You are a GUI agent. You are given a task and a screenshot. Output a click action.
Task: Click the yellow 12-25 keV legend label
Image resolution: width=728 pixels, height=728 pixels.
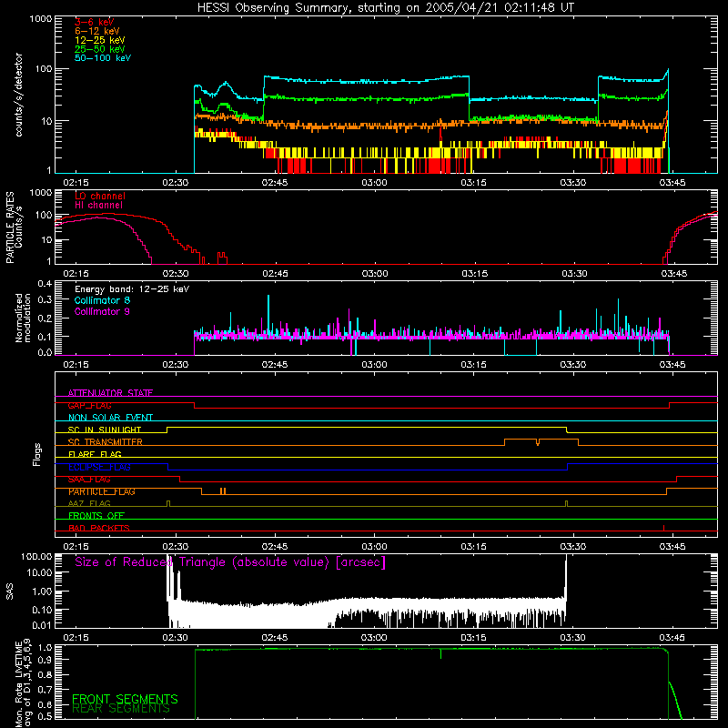click(x=100, y=40)
